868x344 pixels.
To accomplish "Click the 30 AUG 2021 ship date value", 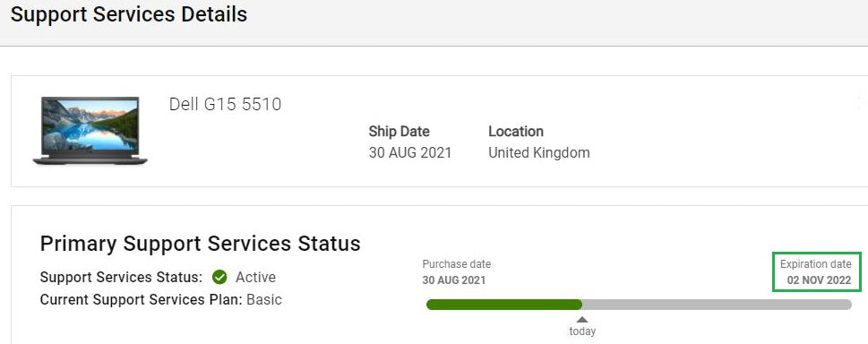I will [410, 153].
